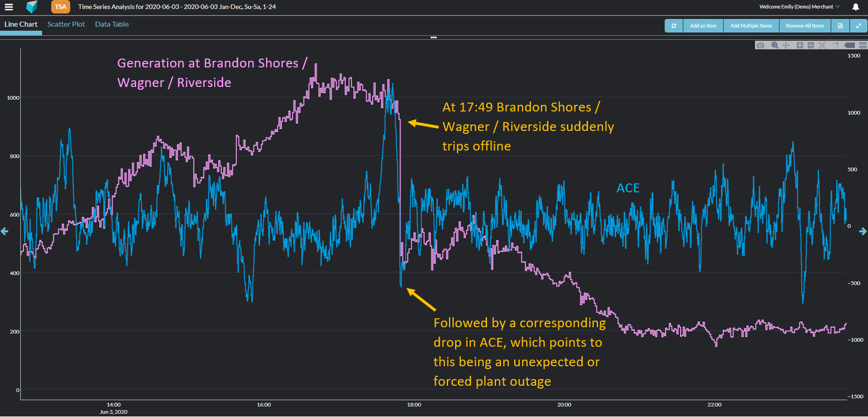Click the export file icon button
This screenshot has width=868, height=417.
tap(840, 26)
